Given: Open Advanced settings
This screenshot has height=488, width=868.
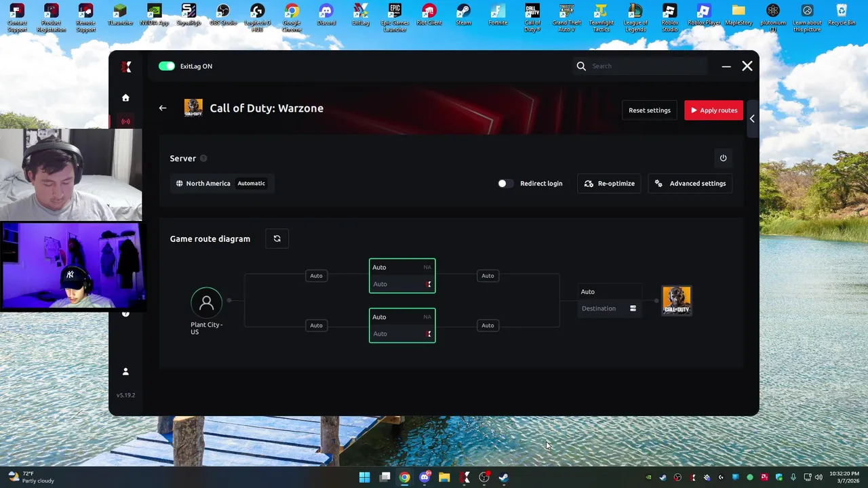Looking at the screenshot, I should click(690, 184).
